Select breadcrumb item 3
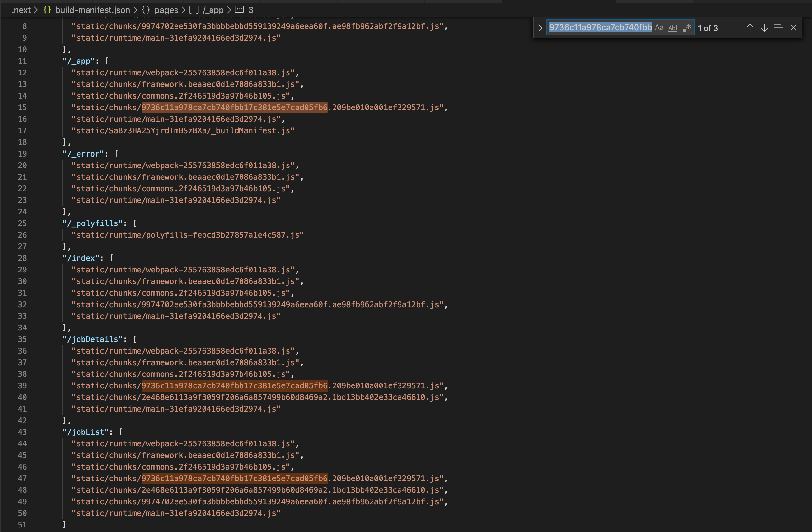 click(251, 10)
